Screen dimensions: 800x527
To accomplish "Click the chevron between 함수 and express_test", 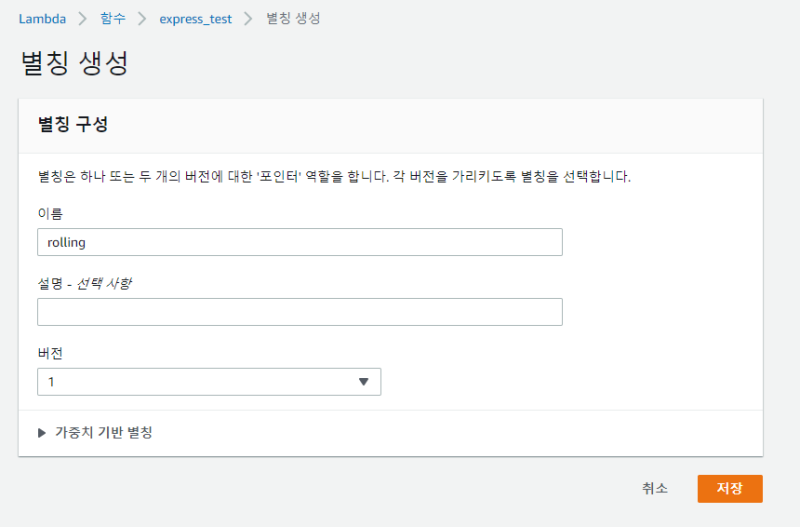I will point(143,19).
